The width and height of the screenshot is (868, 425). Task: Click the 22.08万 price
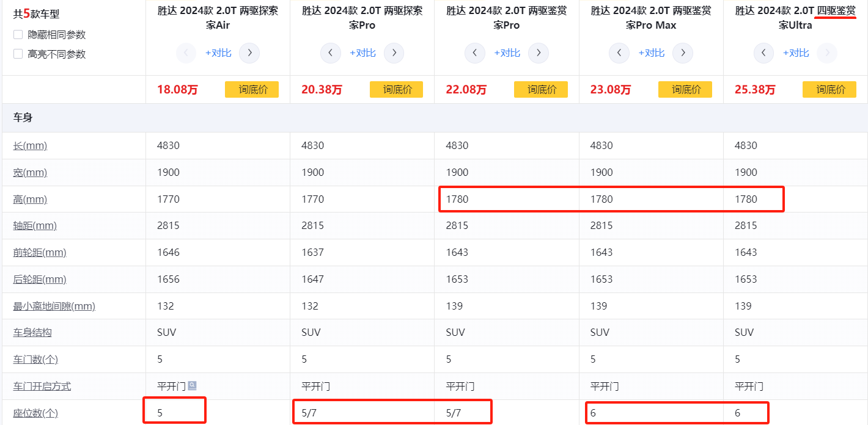466,90
